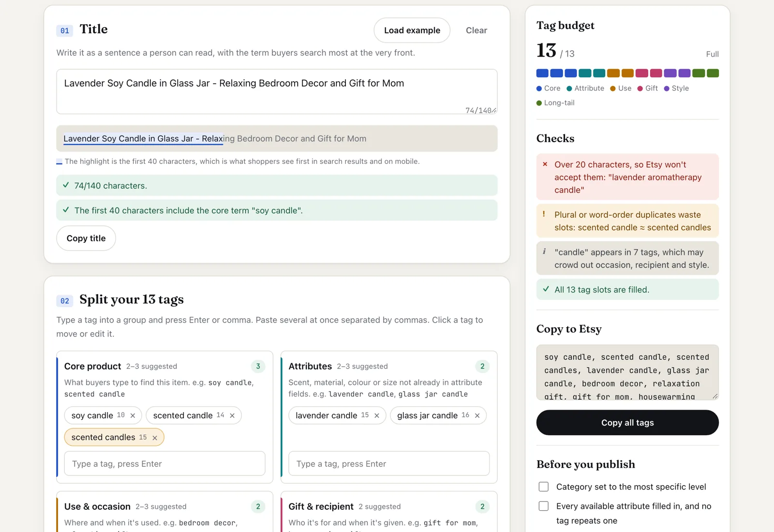Click the Core product tag input
The height and width of the screenshot is (532, 774).
(x=164, y=464)
